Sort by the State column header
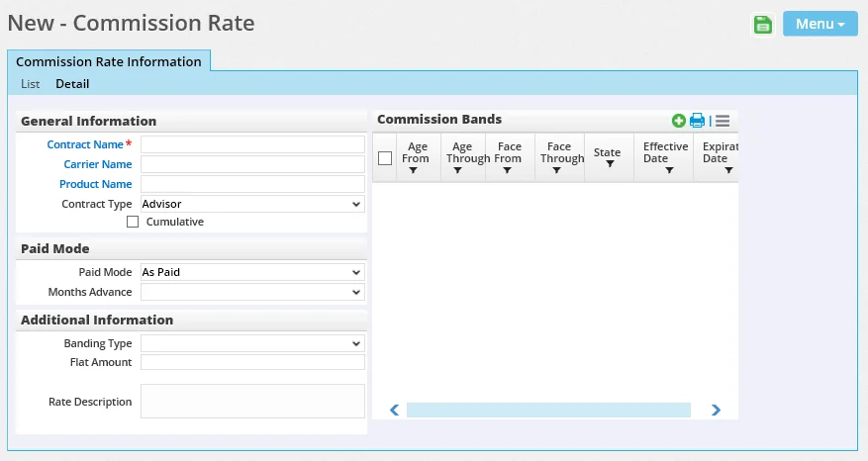 coord(607,152)
